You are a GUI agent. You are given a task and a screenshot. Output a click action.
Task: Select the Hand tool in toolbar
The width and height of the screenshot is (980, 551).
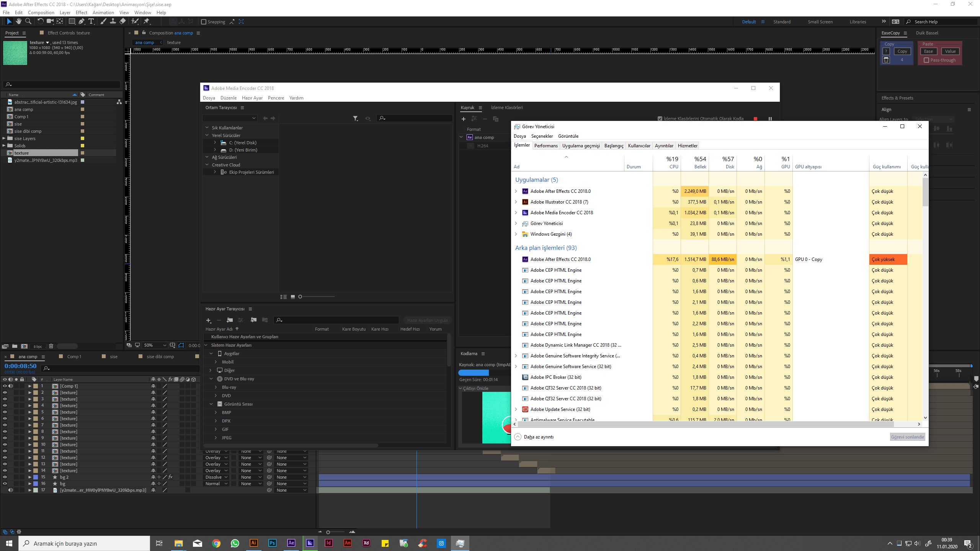click(x=18, y=21)
